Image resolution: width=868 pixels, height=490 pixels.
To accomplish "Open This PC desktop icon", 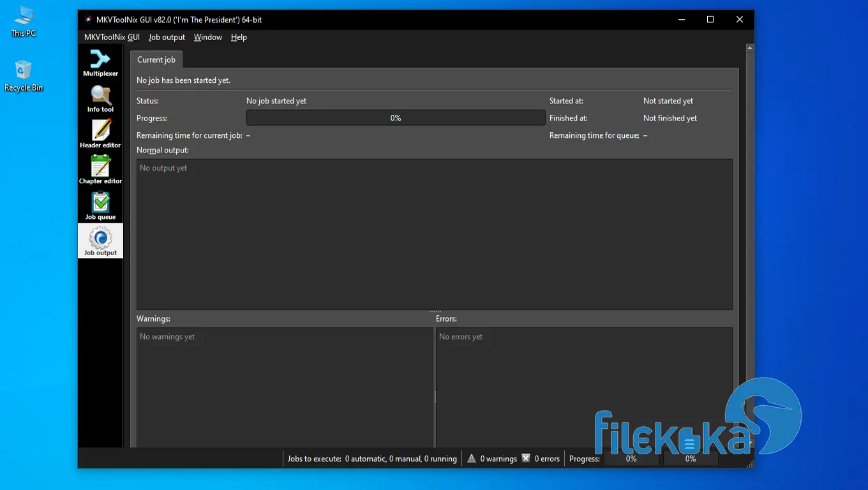I will (x=24, y=22).
